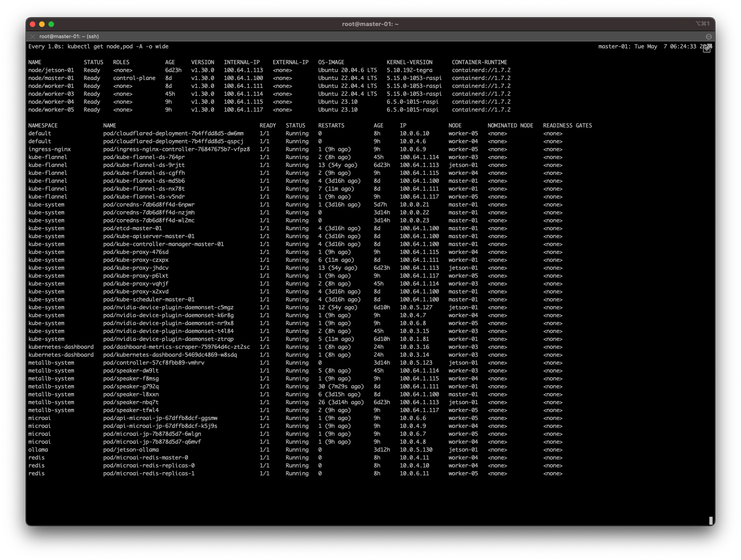Click the green zoom window button

(x=51, y=24)
